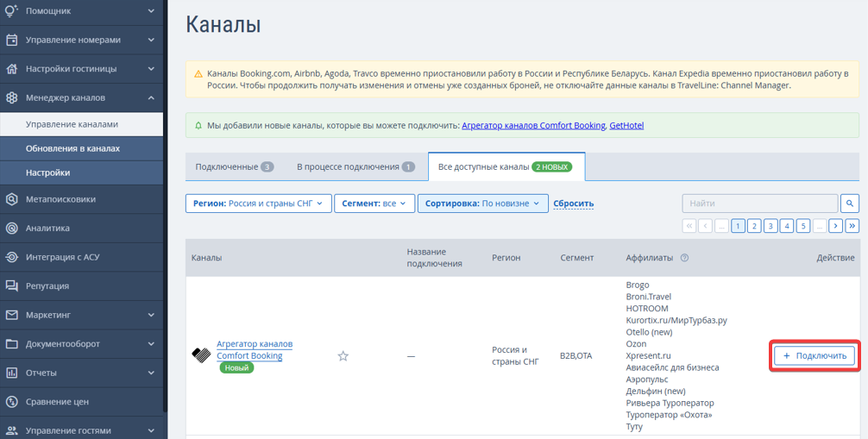868x439 pixels.
Task: Open Настройки submenu item
Action: 81,172
